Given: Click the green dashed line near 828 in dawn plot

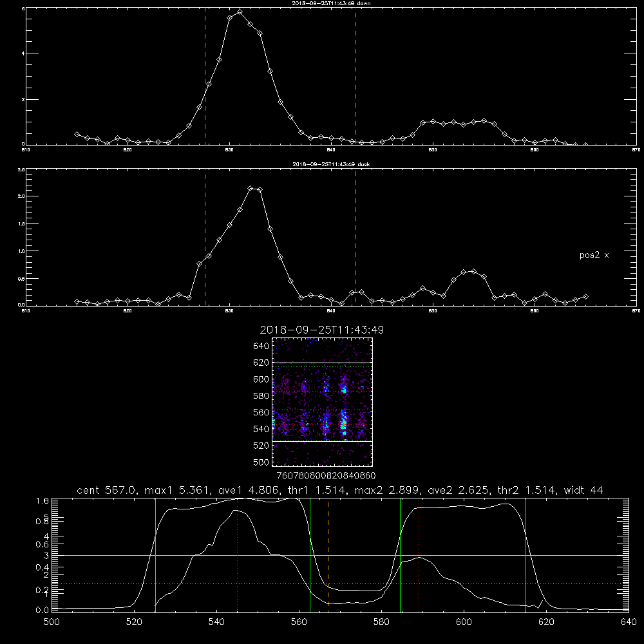Looking at the screenshot, I should (205, 76).
